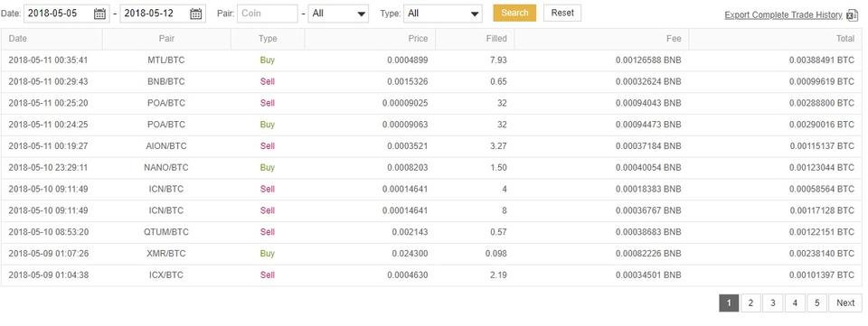
Task: Click the Reset button
Action: (x=562, y=13)
